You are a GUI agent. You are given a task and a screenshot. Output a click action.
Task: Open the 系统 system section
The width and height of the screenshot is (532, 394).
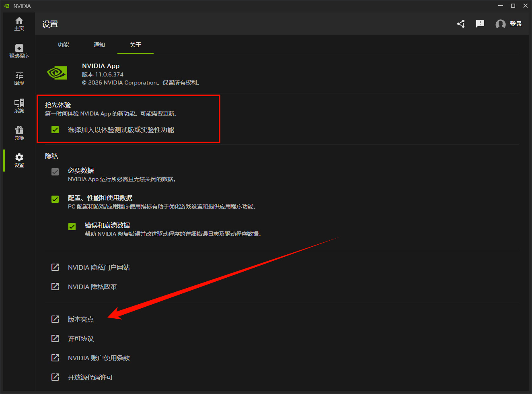(19, 106)
